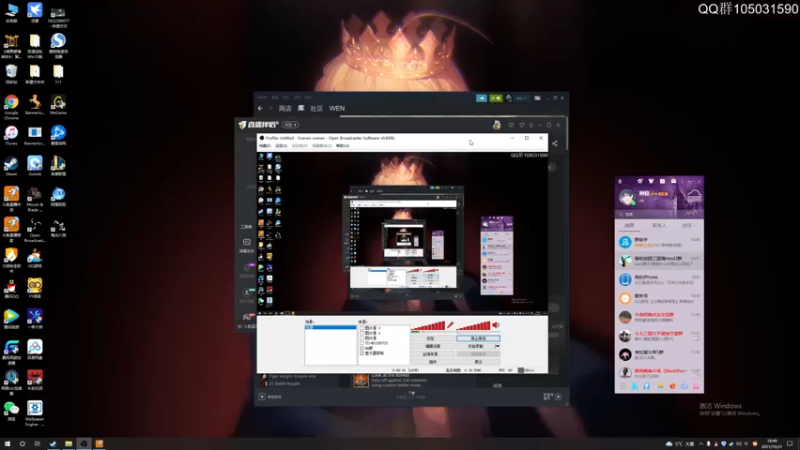Adjust OBS desktop audio volume meter

(473, 326)
